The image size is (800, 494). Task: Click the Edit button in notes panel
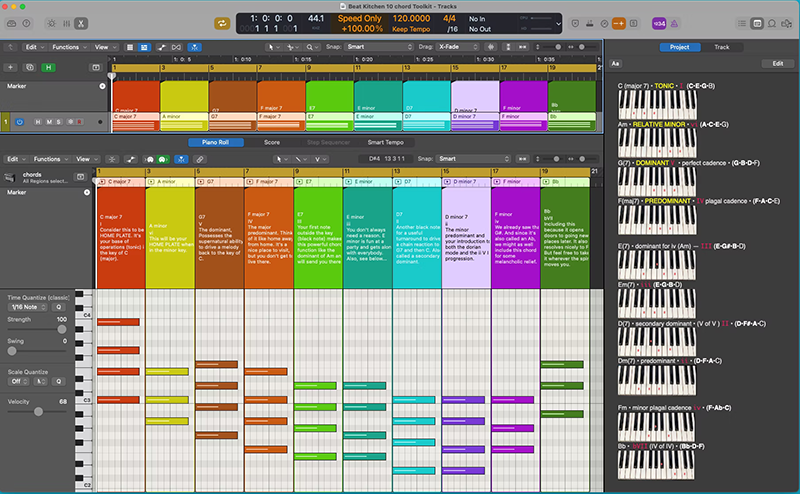pos(777,63)
